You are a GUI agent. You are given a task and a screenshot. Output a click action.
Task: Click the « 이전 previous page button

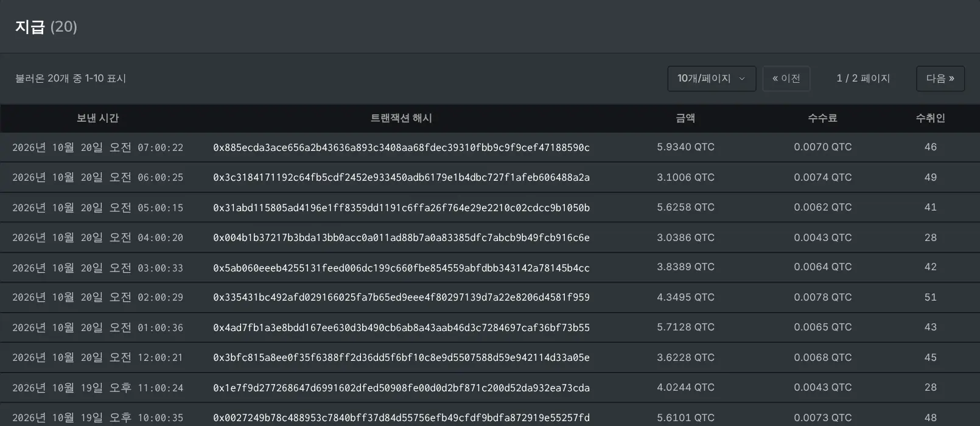(x=786, y=79)
